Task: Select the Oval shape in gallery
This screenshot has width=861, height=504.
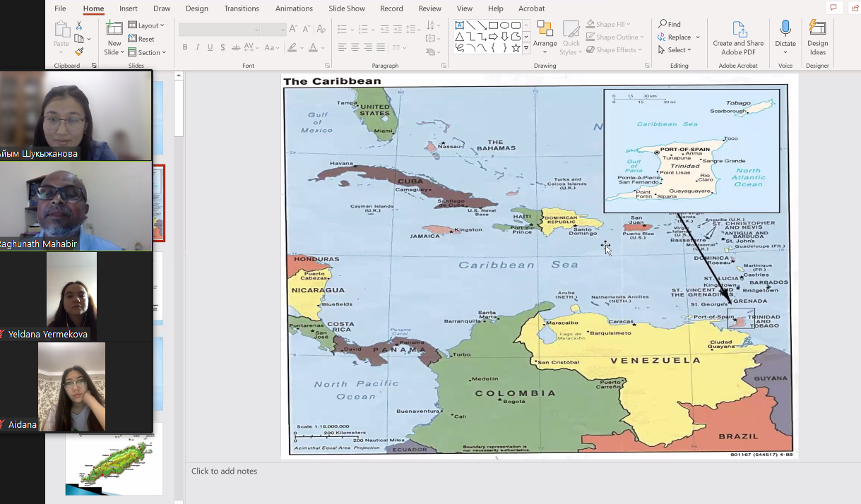Action: (504, 25)
